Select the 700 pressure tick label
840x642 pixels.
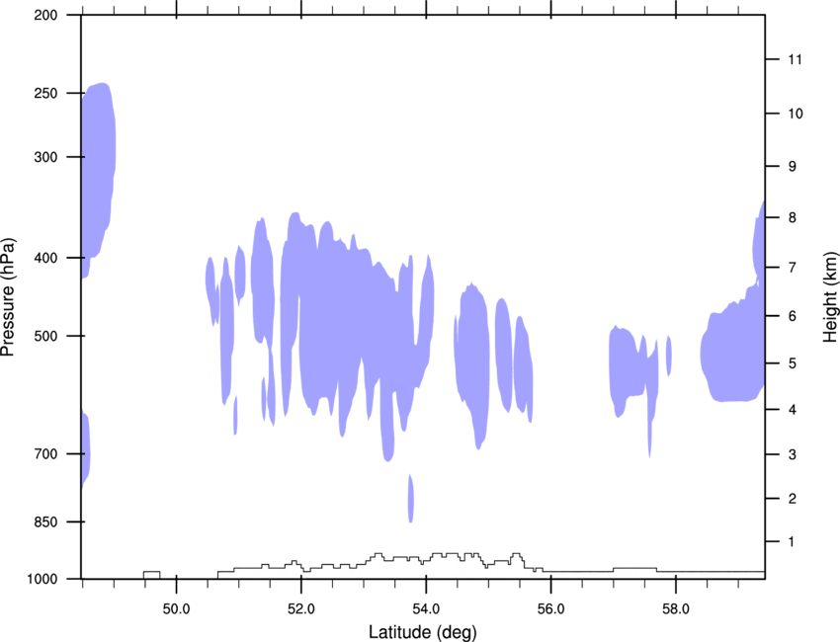click(45, 454)
